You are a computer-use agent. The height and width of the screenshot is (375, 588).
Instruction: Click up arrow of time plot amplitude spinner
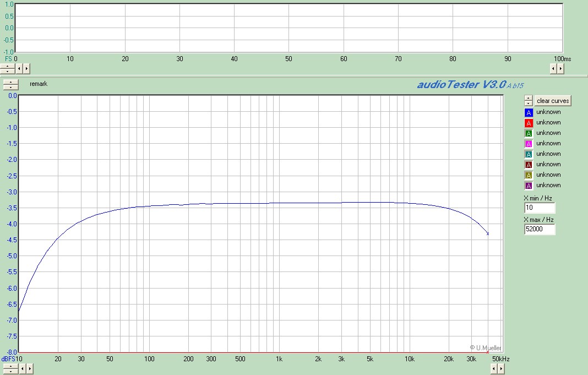tap(8, 67)
